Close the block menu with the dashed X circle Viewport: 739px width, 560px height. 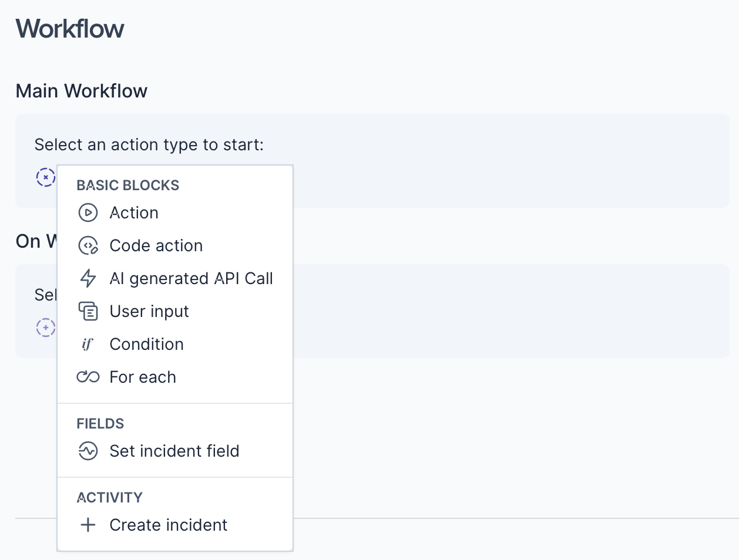coord(46,177)
